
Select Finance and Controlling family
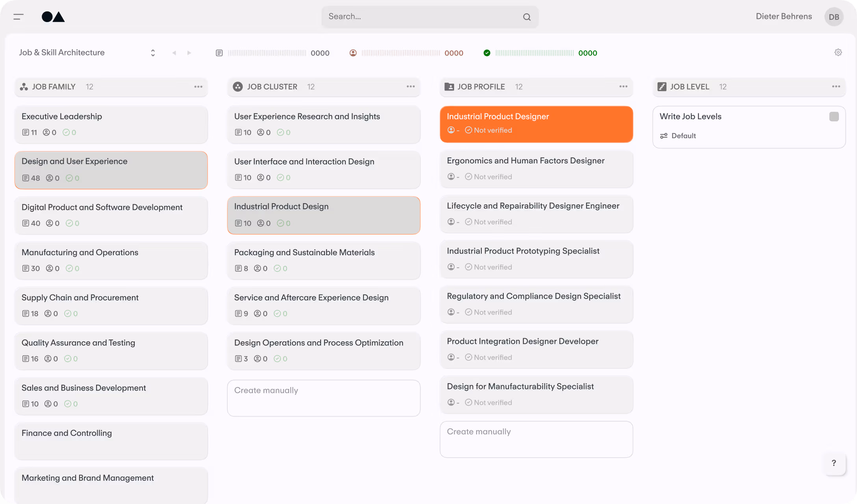coord(111,441)
